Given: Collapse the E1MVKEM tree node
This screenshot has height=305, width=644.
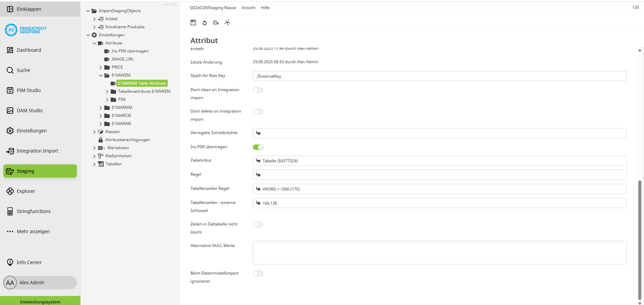Looking at the screenshot, I should (x=101, y=75).
